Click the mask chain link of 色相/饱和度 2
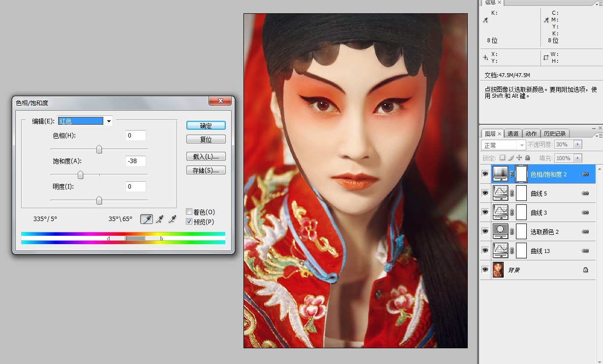 [512, 174]
